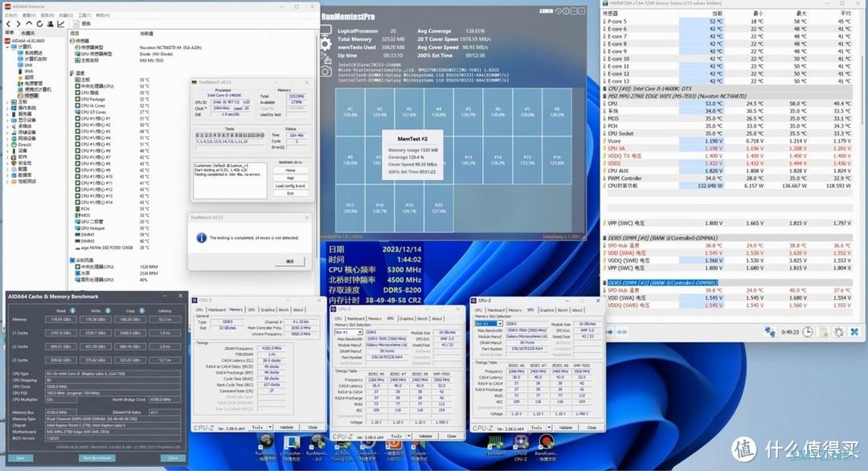
Task: Select memtest cell #20 in RunMemtestPro
Action: pos(439,208)
